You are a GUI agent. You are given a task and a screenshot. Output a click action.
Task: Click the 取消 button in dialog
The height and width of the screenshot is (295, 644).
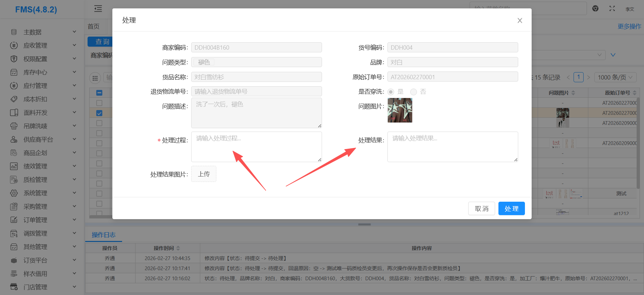481,208
